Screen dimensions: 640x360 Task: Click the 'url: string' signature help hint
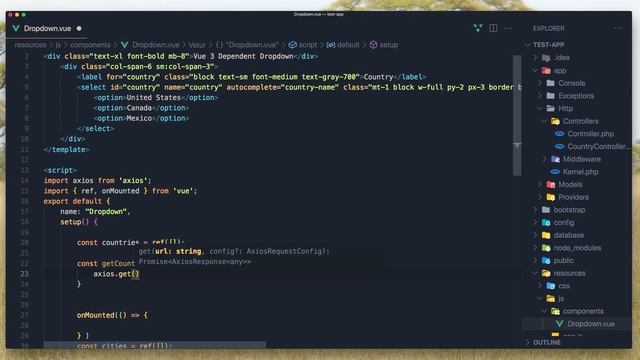pos(178,251)
